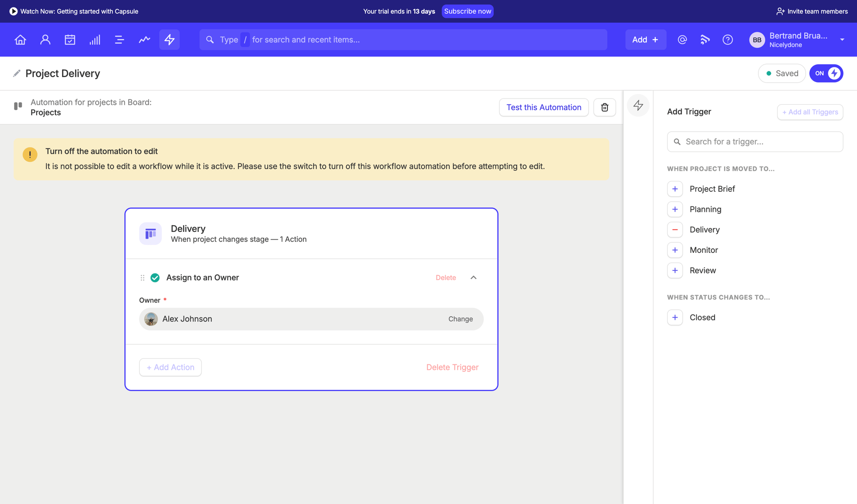
Task: Click the Sales Analytics bar chart icon
Action: tap(95, 39)
